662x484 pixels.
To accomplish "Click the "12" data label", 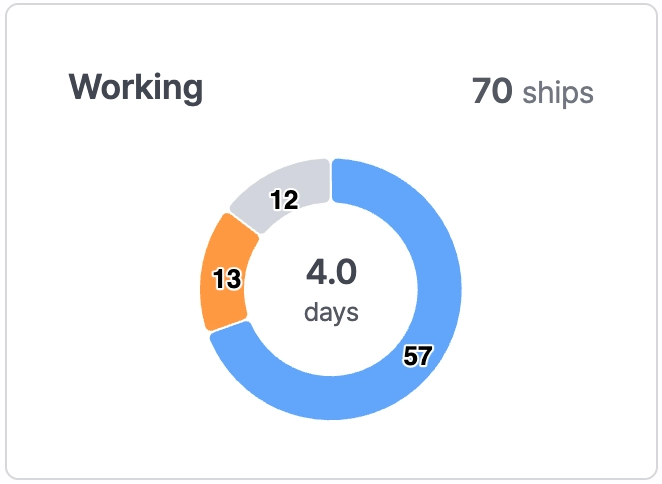I will click(284, 201).
